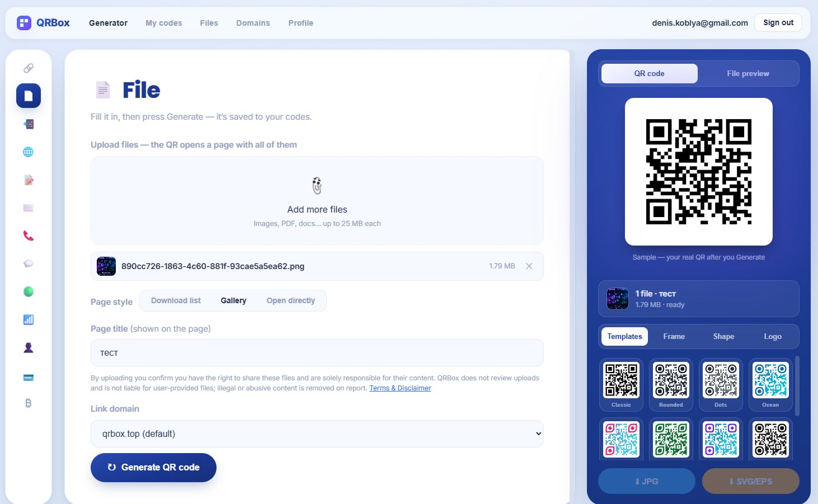Open the bar chart sidebar icon

point(29,319)
